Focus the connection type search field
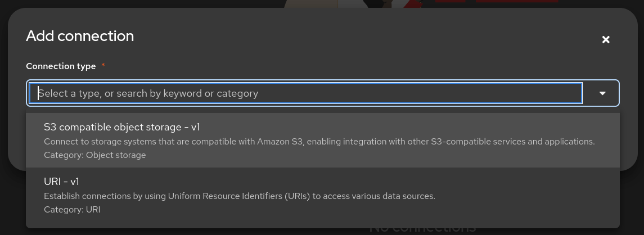Image resolution: width=644 pixels, height=235 pixels. 306,93
